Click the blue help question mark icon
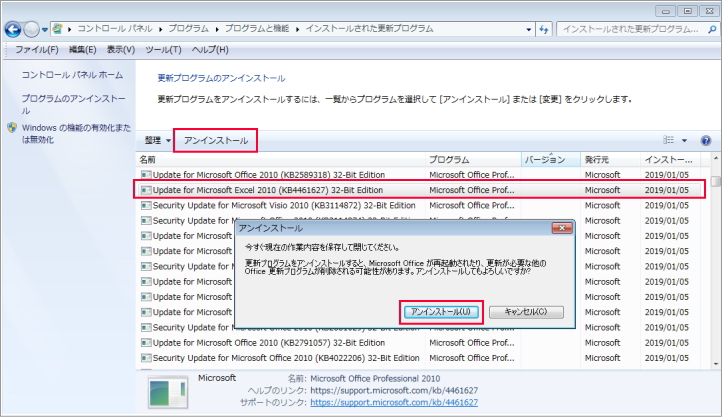722x417 pixels. pyautogui.click(x=706, y=141)
